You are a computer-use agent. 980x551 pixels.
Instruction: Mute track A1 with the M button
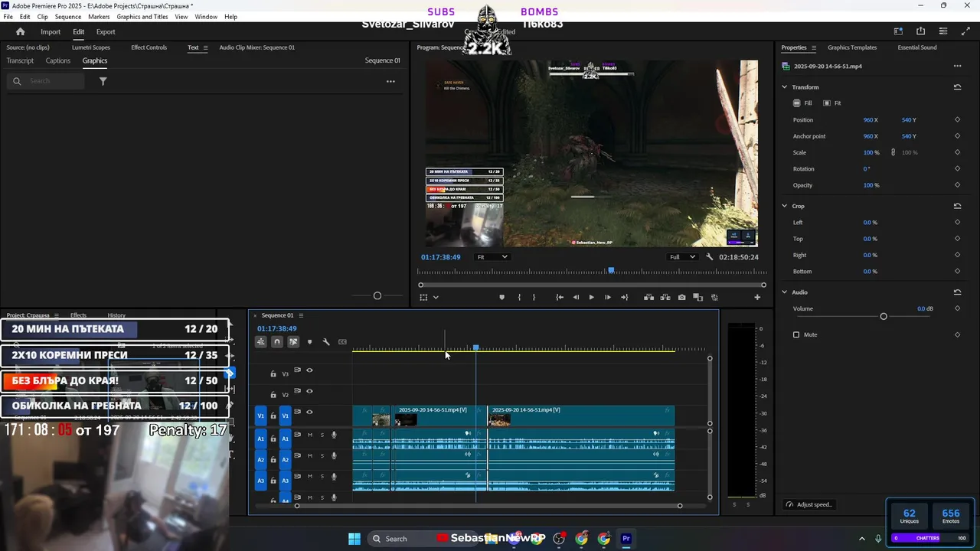click(310, 435)
